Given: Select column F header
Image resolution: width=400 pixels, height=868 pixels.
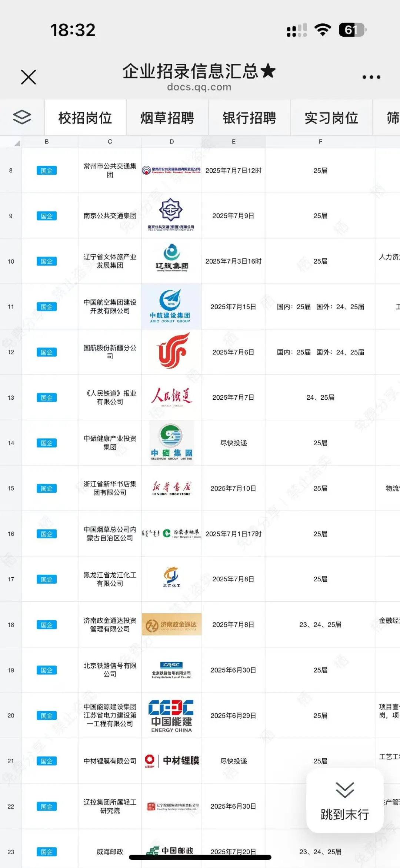Looking at the screenshot, I should click(x=320, y=142).
